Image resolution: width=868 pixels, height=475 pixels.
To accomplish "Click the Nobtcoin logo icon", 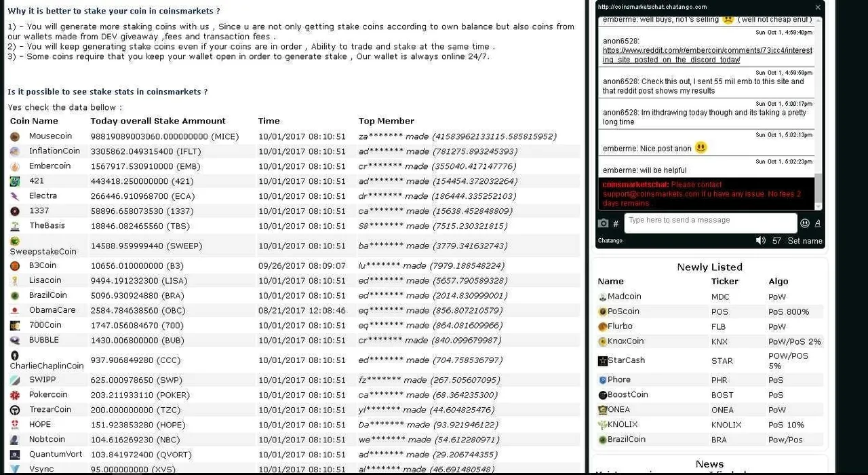I will point(15,440).
